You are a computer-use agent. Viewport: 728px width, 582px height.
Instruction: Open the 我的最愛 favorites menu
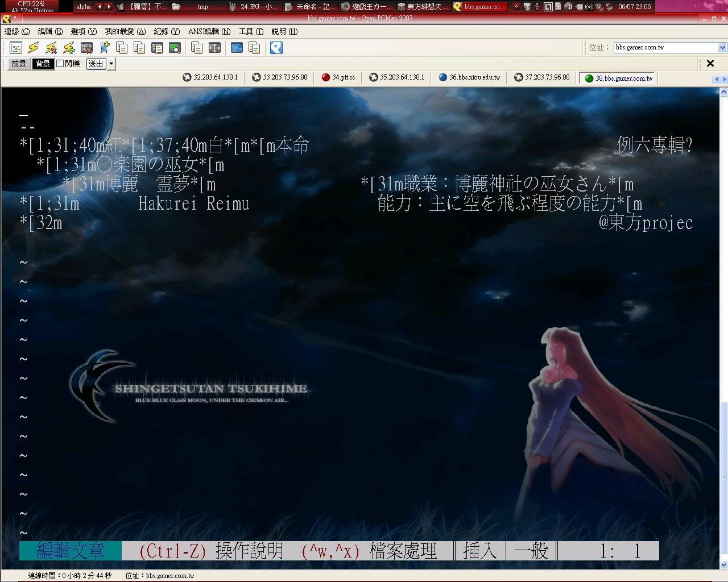click(125, 32)
